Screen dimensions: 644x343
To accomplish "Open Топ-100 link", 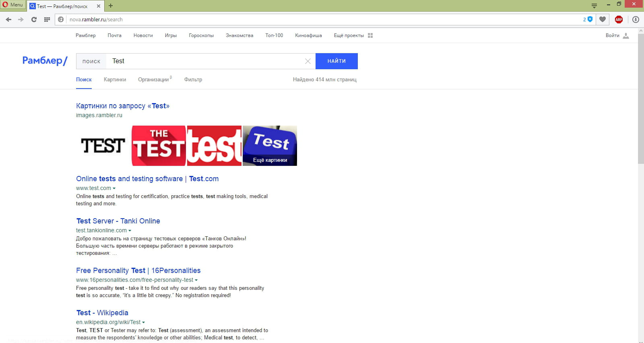I will [x=274, y=35].
